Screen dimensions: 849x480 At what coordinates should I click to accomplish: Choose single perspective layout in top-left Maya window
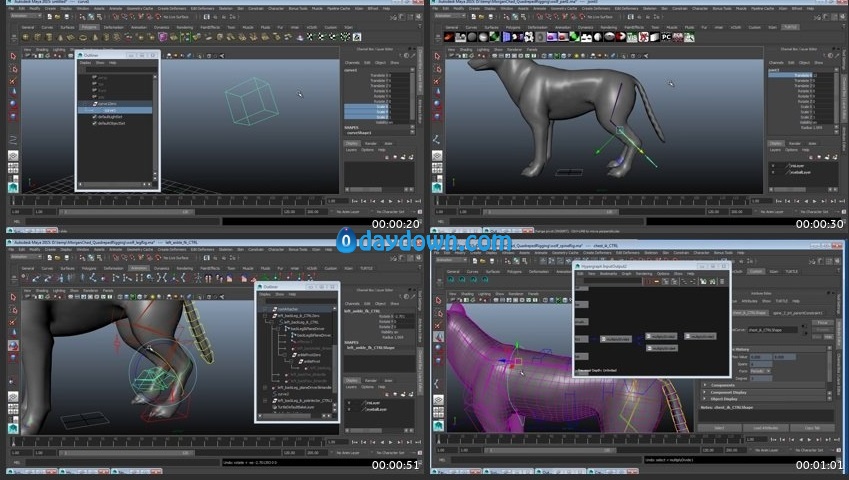(x=14, y=156)
